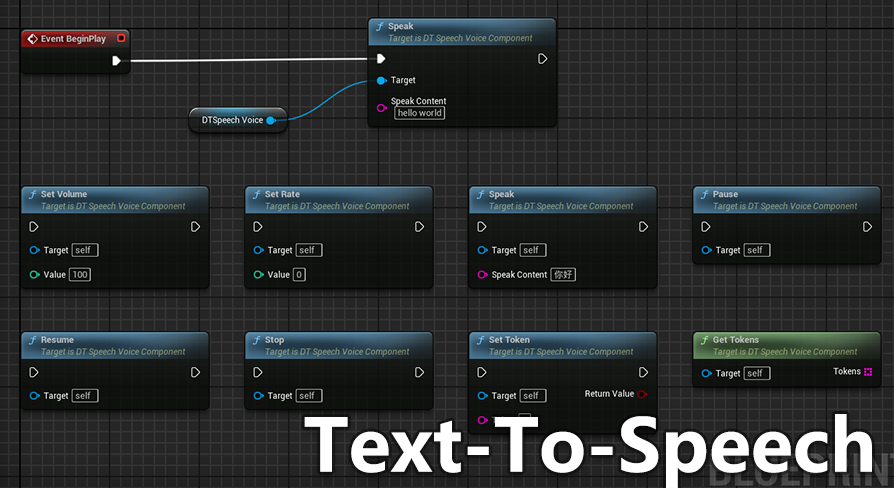The image size is (894, 488).
Task: Click the exec output pin of the Pause node
Action: point(867,227)
